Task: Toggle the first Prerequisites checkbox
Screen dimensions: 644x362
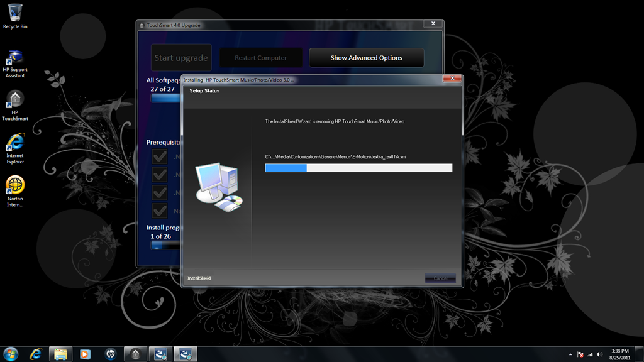Action: (x=159, y=156)
